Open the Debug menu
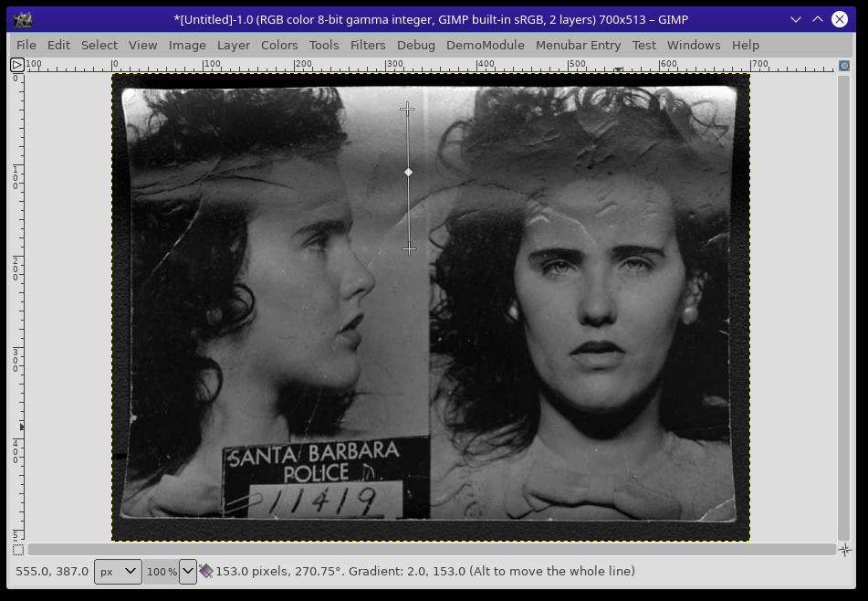868x601 pixels. [x=415, y=46]
